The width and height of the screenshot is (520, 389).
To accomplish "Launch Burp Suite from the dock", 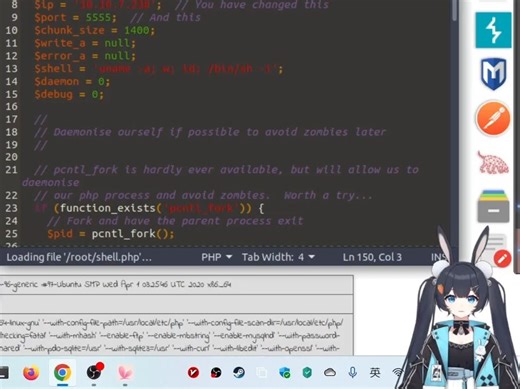I will (493, 30).
